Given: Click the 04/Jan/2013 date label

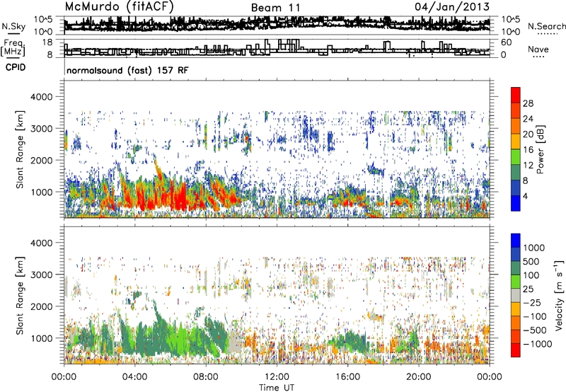Looking at the screenshot, I should 452,7.
